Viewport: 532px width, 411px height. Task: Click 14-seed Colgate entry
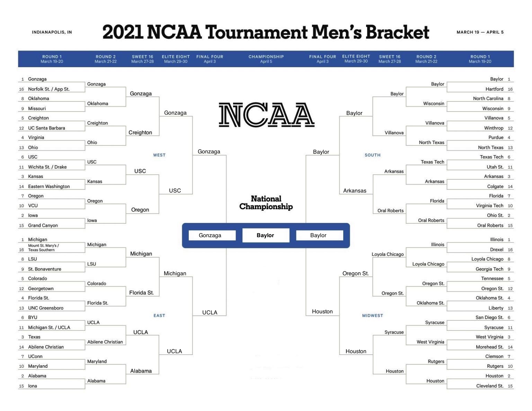click(495, 186)
